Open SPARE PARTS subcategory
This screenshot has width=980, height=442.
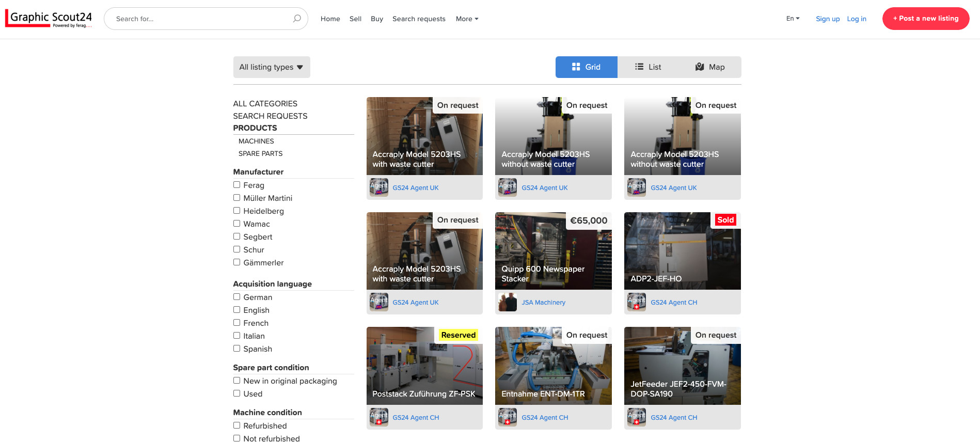tap(260, 153)
